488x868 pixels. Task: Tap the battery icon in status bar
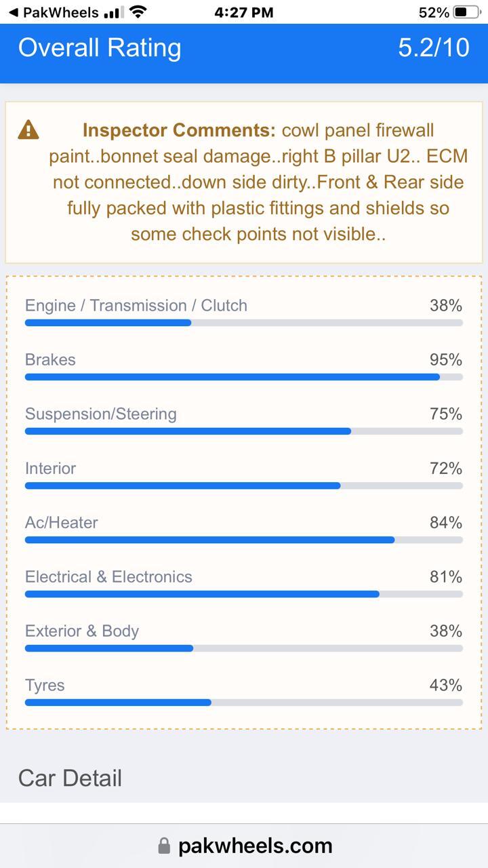(x=468, y=12)
